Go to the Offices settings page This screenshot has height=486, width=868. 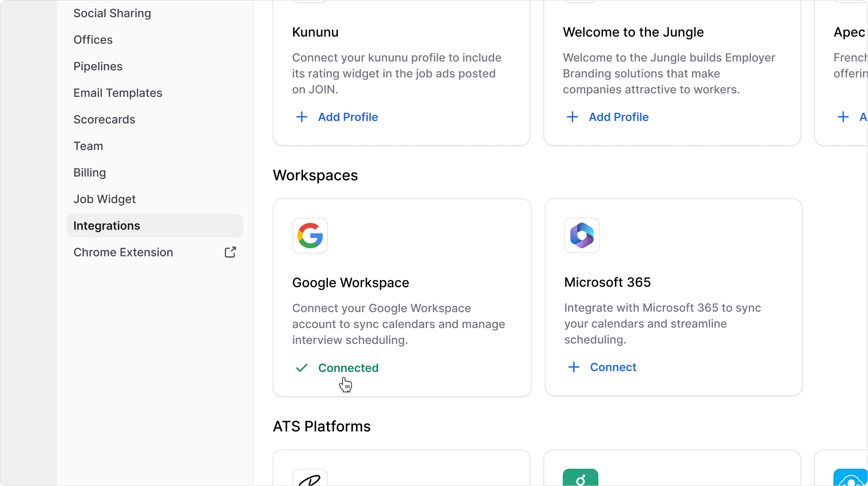point(93,40)
